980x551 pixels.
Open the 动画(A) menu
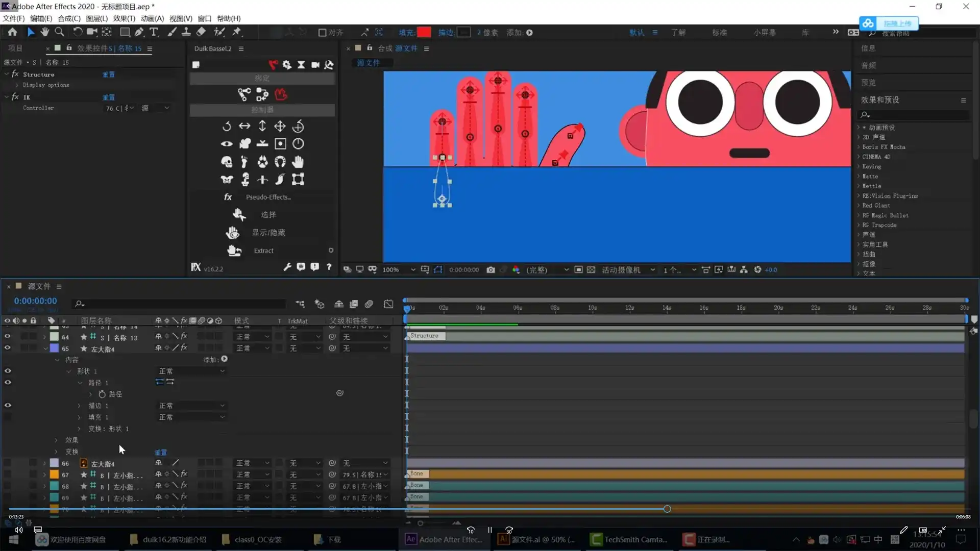(152, 18)
